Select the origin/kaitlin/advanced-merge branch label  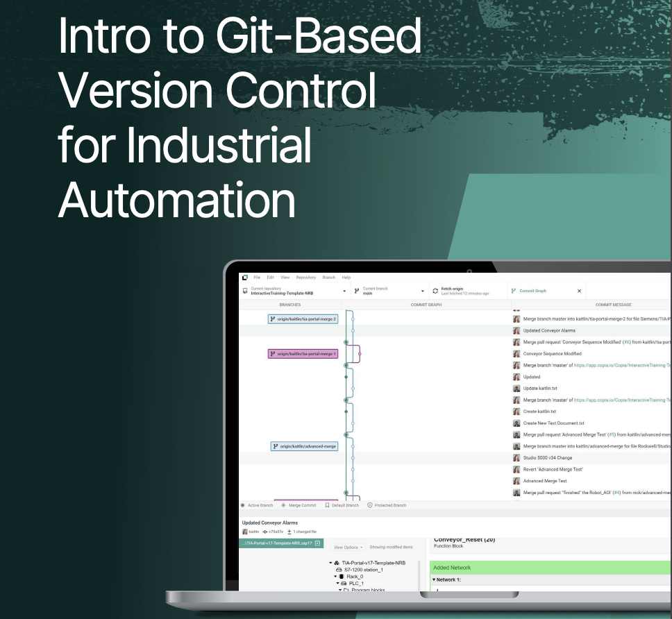click(x=303, y=446)
